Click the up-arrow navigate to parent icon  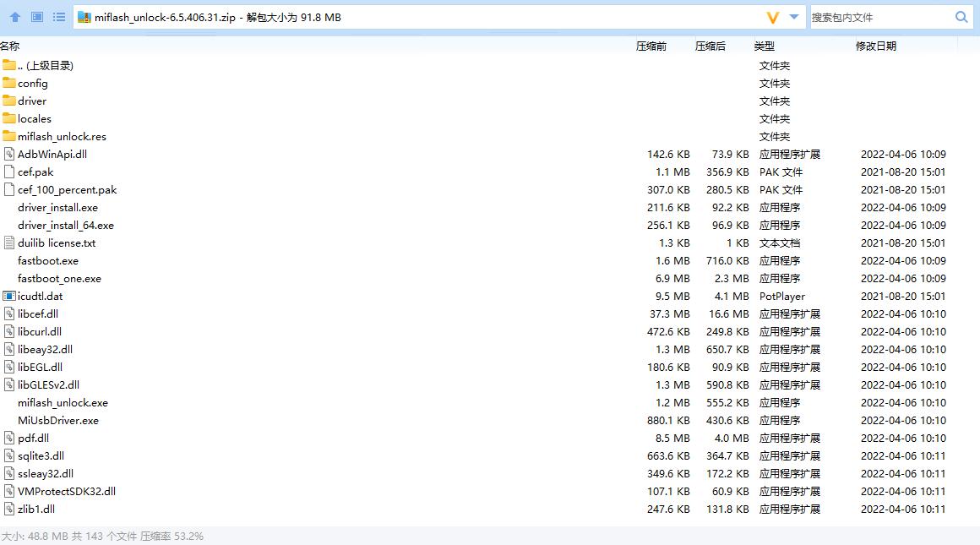[x=15, y=17]
